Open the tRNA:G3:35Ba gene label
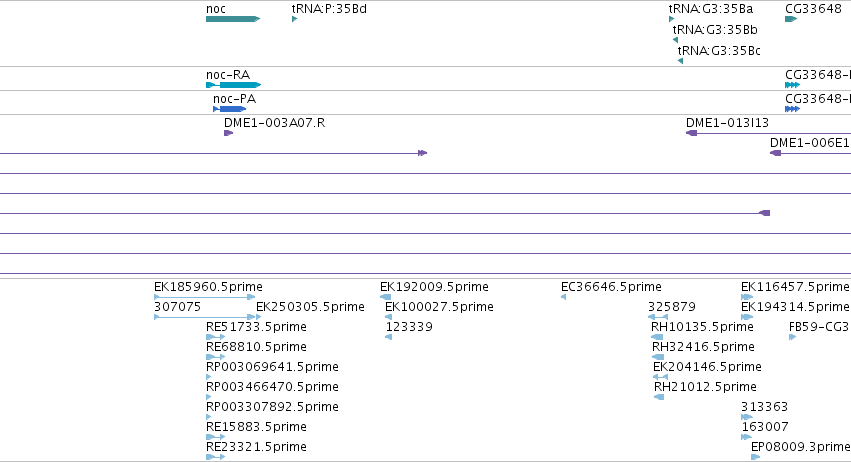The image size is (851, 462). tap(710, 9)
